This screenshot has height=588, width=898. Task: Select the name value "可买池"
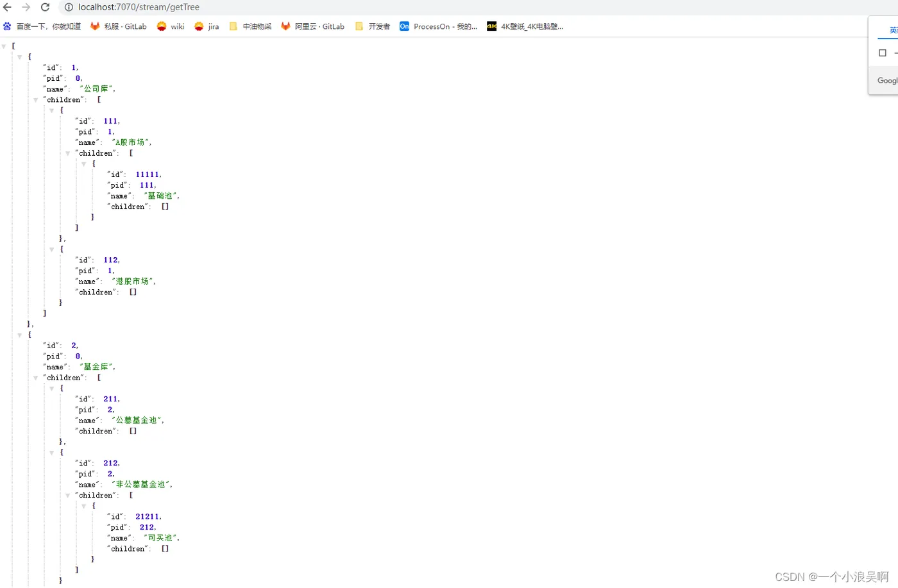click(x=160, y=538)
